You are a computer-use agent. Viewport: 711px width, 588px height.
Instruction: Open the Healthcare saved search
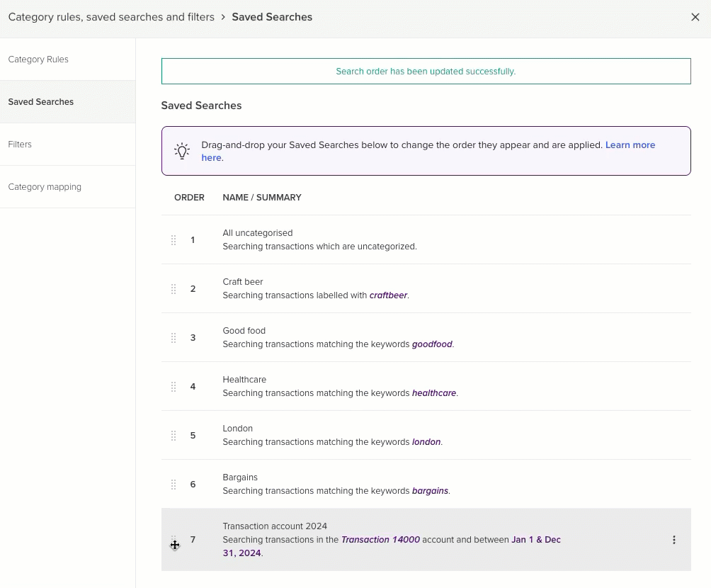click(x=244, y=380)
